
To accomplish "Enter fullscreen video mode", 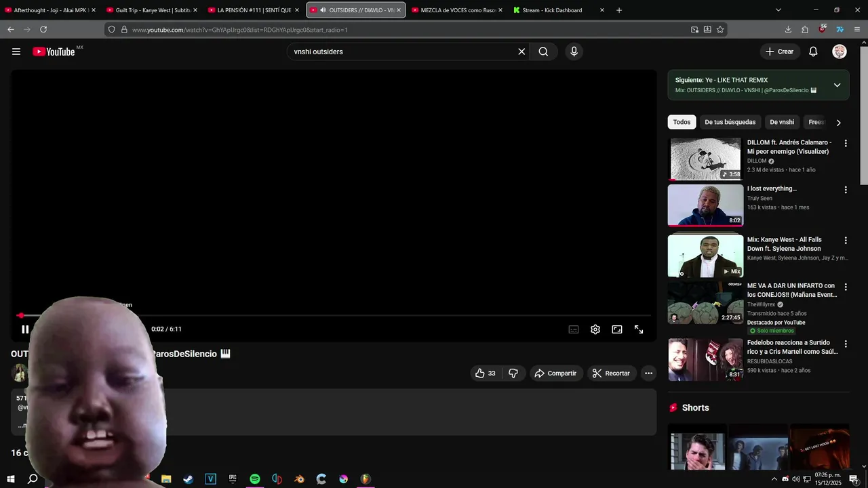I will [x=639, y=329].
